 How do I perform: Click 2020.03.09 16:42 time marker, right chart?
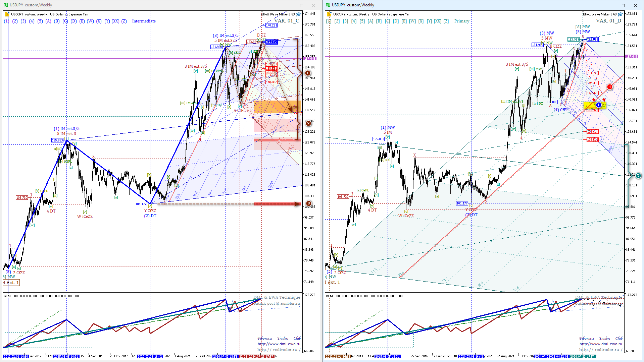471,356
